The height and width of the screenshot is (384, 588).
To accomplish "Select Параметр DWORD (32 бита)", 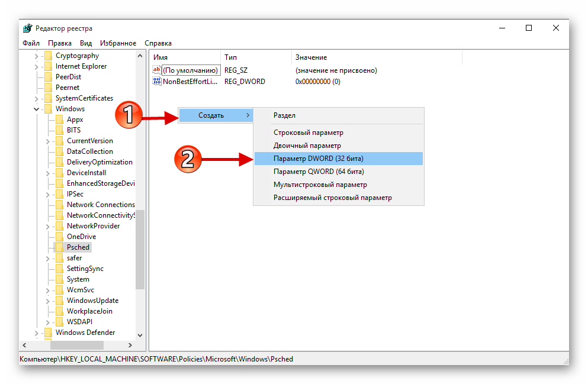I will pos(339,159).
